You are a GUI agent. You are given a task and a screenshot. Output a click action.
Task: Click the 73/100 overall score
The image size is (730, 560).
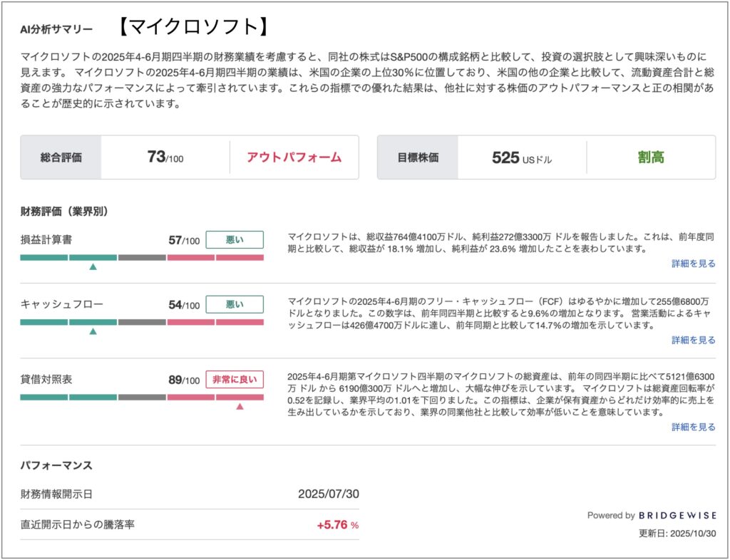165,157
